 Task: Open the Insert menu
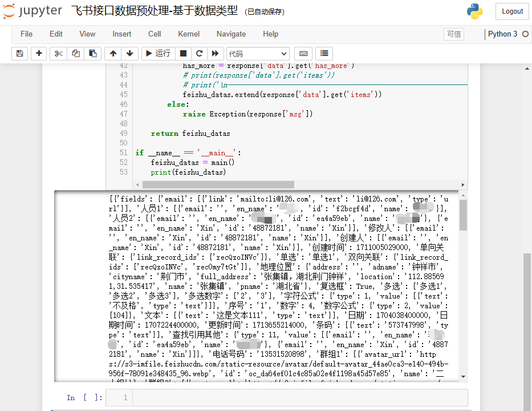122,34
